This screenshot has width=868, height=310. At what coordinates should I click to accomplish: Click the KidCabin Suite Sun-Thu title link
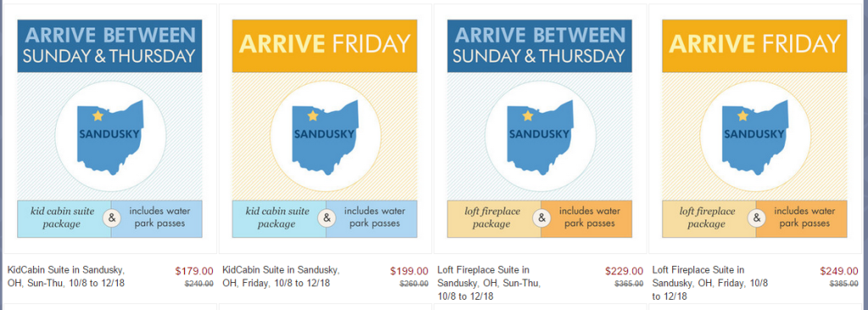tap(66, 276)
